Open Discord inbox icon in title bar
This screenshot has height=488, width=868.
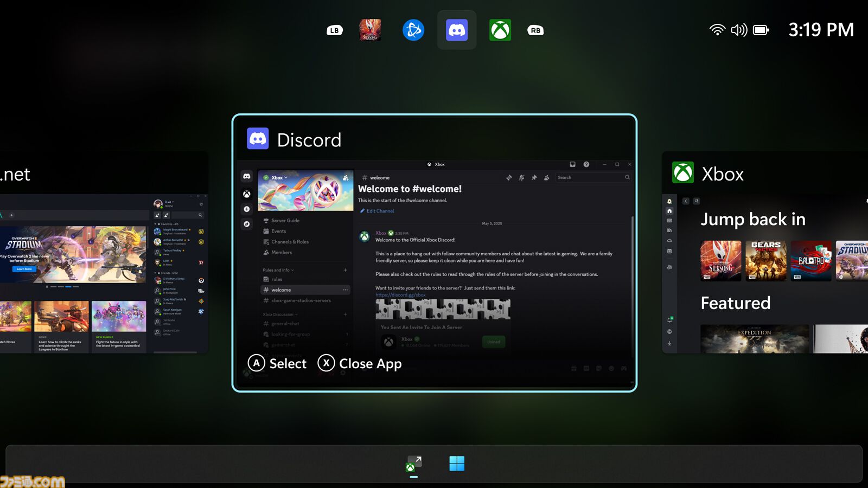click(x=572, y=164)
